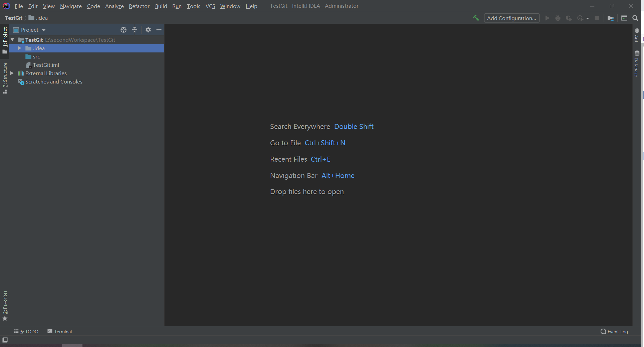Viewport: 644px width, 347px height.
Task: Click the IntelliJ IDEA logo icon
Action: coord(6,6)
